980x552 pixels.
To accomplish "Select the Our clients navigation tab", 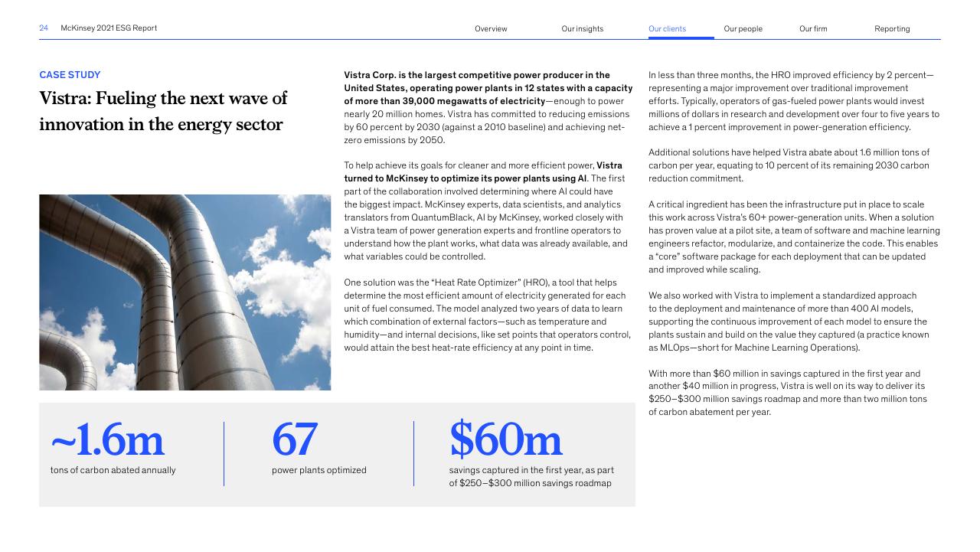I will pyautogui.click(x=667, y=29).
